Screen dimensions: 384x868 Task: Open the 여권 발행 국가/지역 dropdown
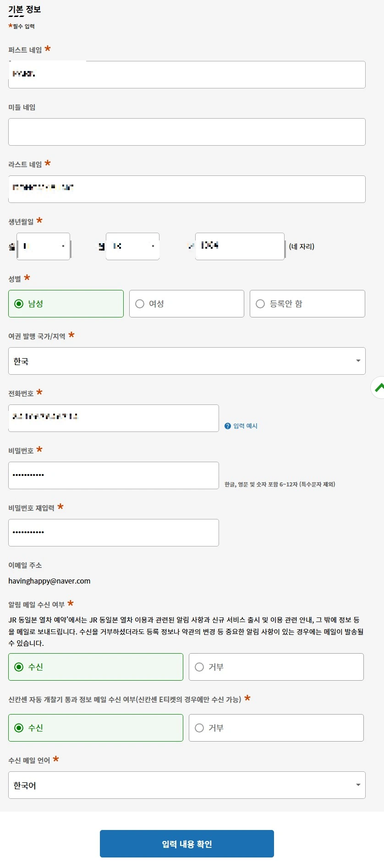click(187, 360)
